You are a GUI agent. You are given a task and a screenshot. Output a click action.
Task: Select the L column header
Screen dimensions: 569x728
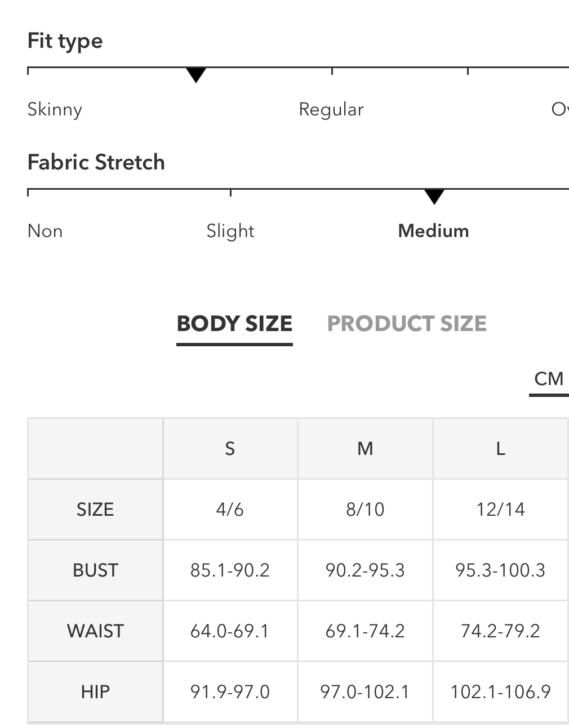pyautogui.click(x=500, y=449)
